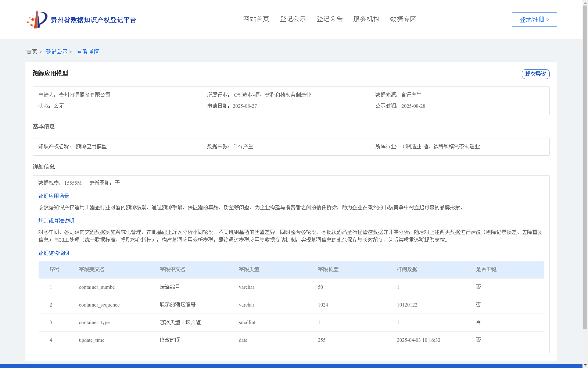Click the container_sequence field cell
Viewport: 588px width, 368px height.
coord(99,305)
